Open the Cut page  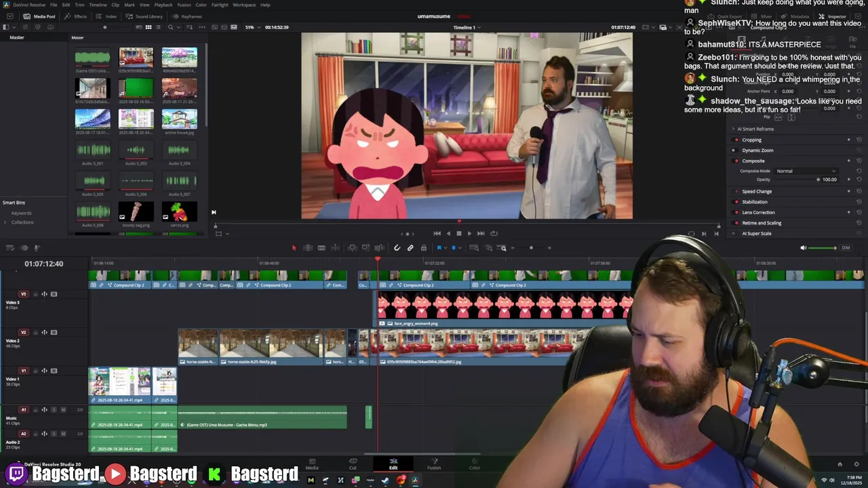click(353, 464)
